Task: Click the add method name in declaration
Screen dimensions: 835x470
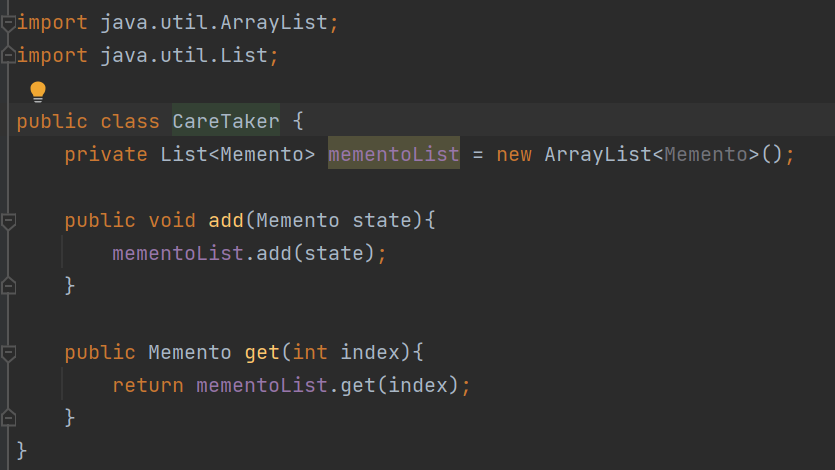Action: click(226, 220)
